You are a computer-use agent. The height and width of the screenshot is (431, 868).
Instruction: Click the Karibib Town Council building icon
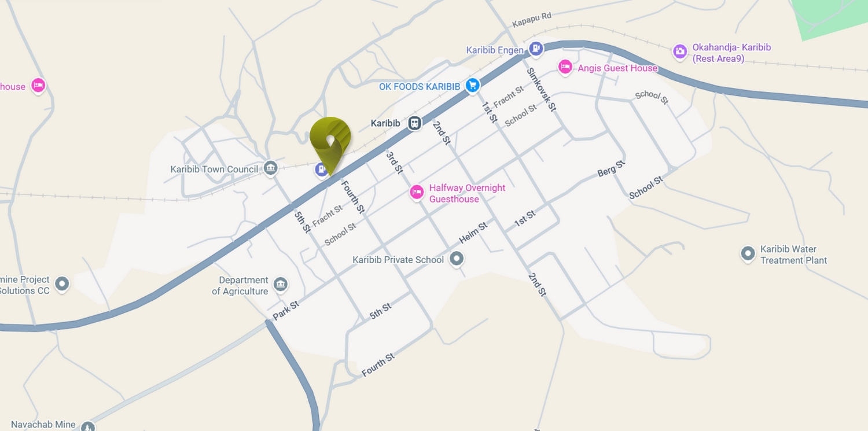270,168
